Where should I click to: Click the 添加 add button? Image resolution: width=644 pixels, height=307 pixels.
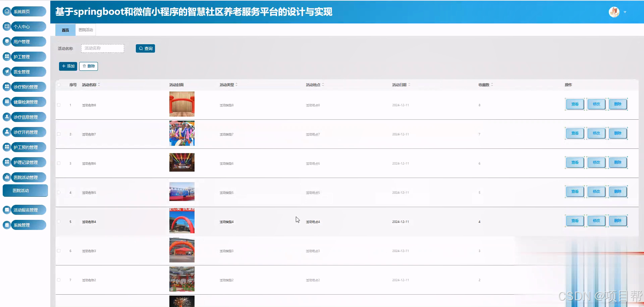pyautogui.click(x=68, y=66)
